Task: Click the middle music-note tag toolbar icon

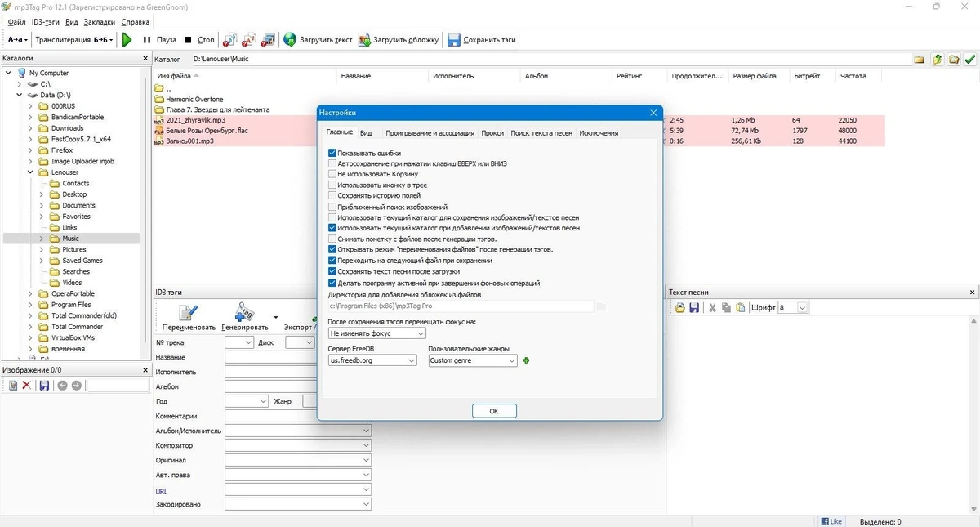Action: pyautogui.click(x=249, y=39)
